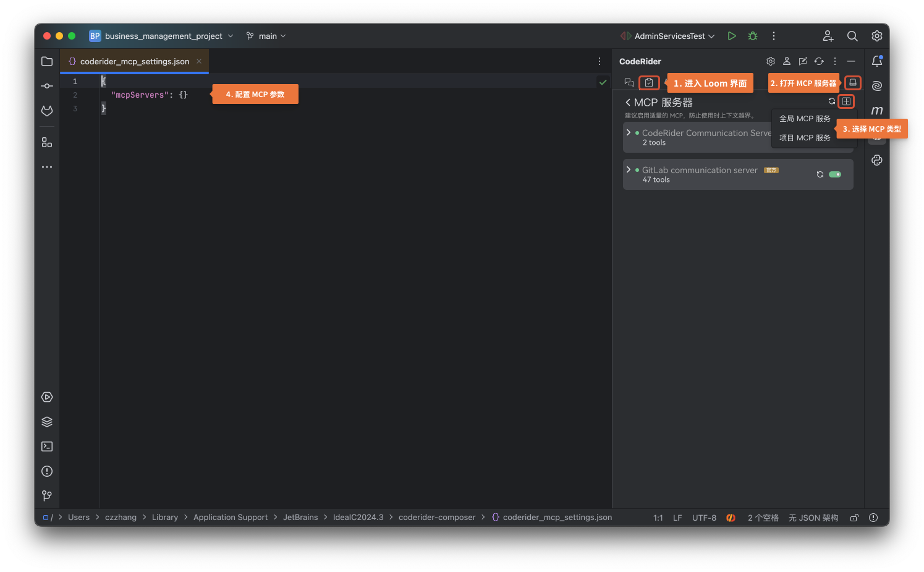Enter the Loom interface clipboard icon
The image size is (924, 572).
point(649,82)
